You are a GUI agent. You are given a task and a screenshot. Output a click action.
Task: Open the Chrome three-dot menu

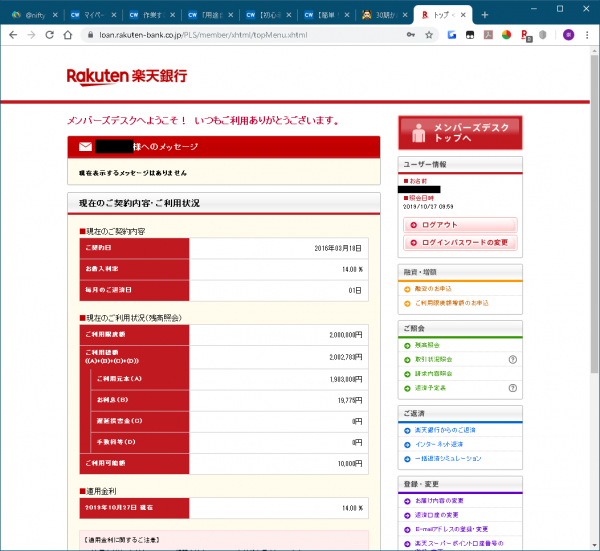[587, 35]
